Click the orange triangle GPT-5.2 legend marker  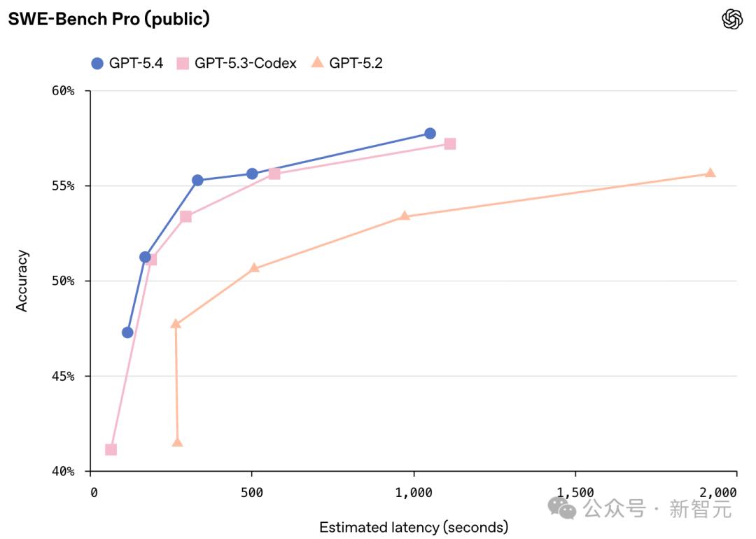pos(317,63)
